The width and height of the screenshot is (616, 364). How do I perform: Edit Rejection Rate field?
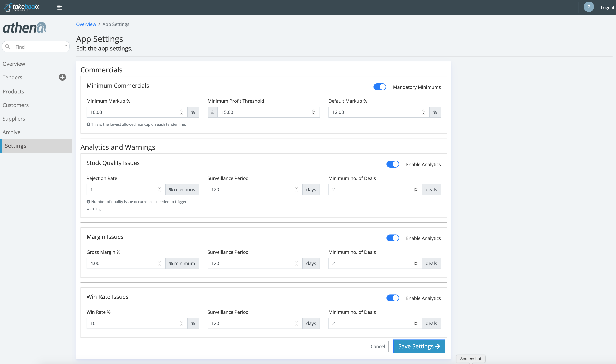pyautogui.click(x=126, y=189)
